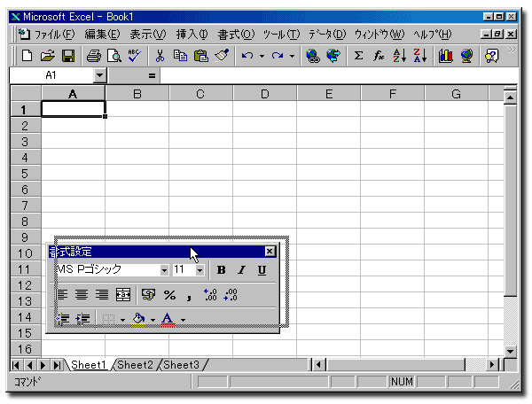
Task: Merge and center cells icon
Action: [x=123, y=294]
